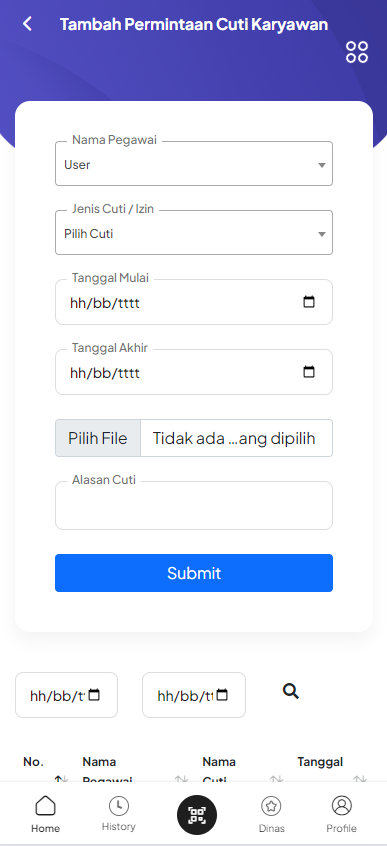Screen dimensions: 387x846
Task: Switch to the Home tab
Action: [x=45, y=815]
